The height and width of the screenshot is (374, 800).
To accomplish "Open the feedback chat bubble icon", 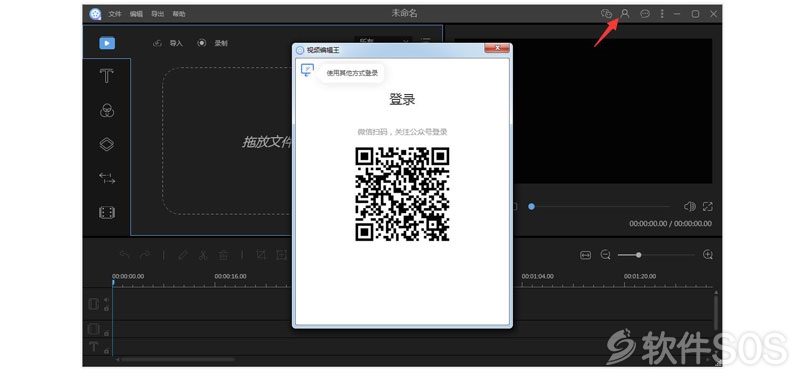I will pyautogui.click(x=645, y=14).
